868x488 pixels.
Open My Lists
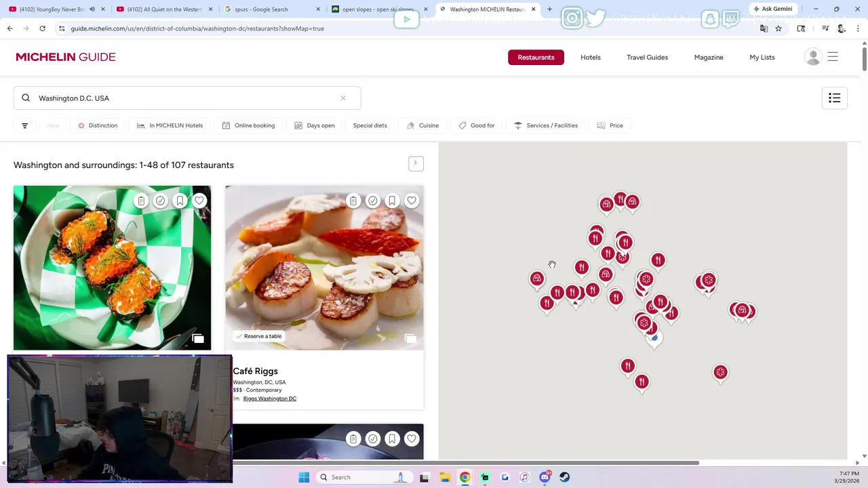coord(762,57)
